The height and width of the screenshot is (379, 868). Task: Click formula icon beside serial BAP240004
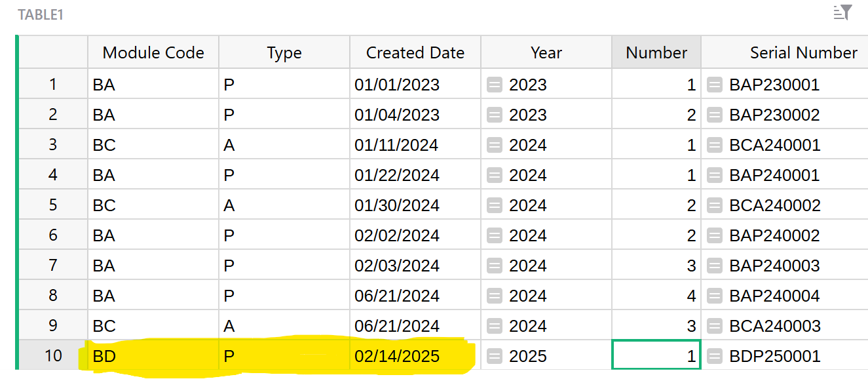(715, 296)
